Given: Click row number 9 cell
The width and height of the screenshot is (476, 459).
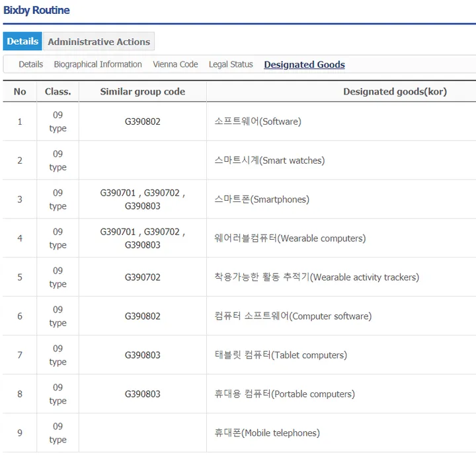Looking at the screenshot, I should 20,433.
